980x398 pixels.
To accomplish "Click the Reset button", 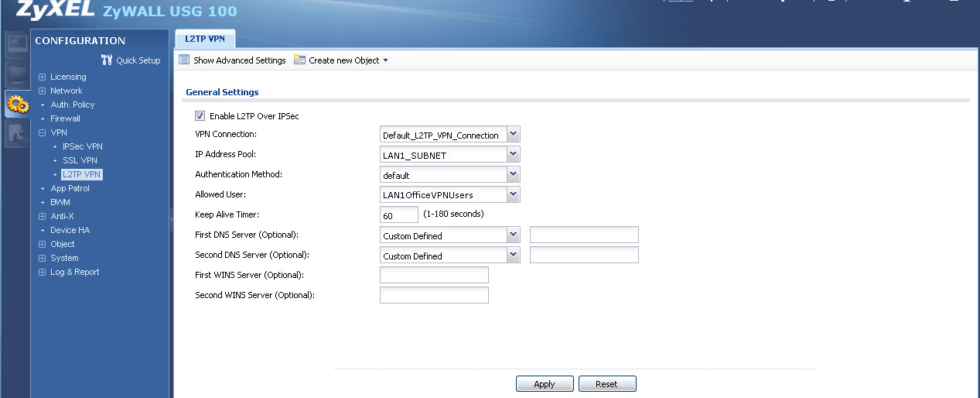I will (606, 384).
